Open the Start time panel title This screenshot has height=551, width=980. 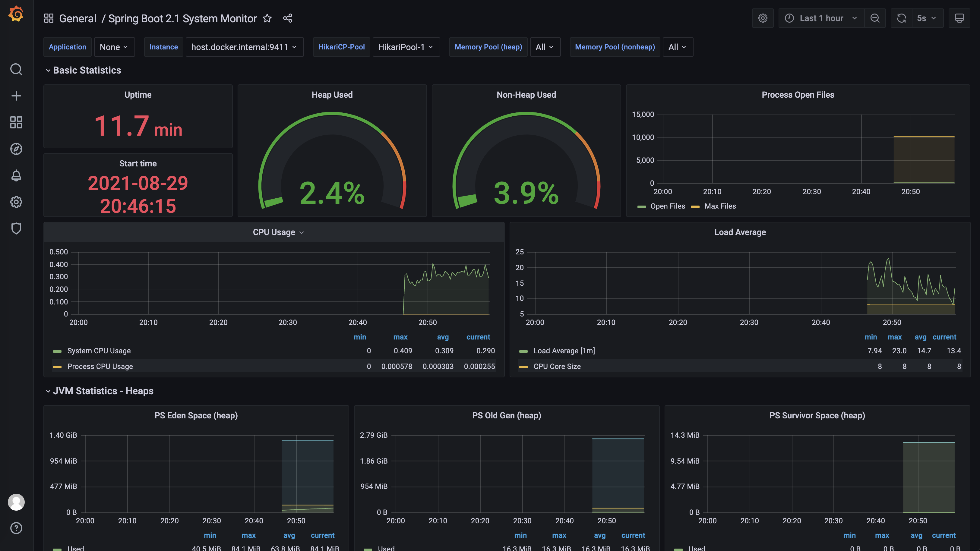[x=138, y=163]
